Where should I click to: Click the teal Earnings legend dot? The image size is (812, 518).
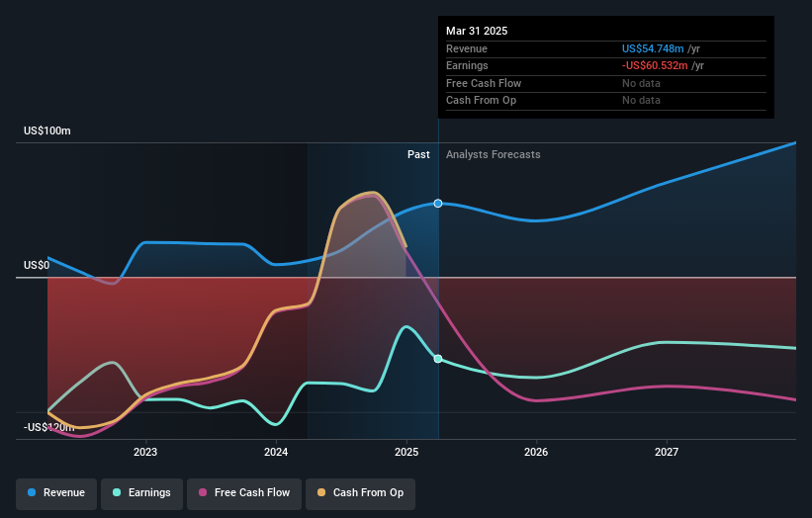click(x=117, y=492)
